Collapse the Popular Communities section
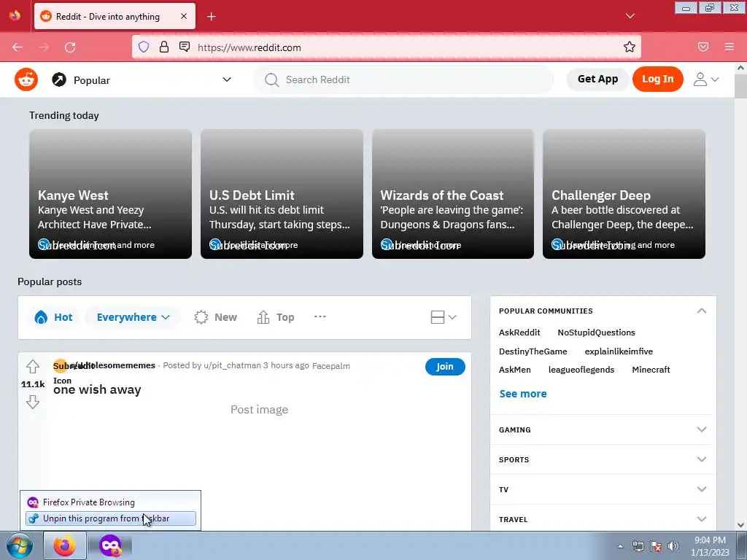 701,311
